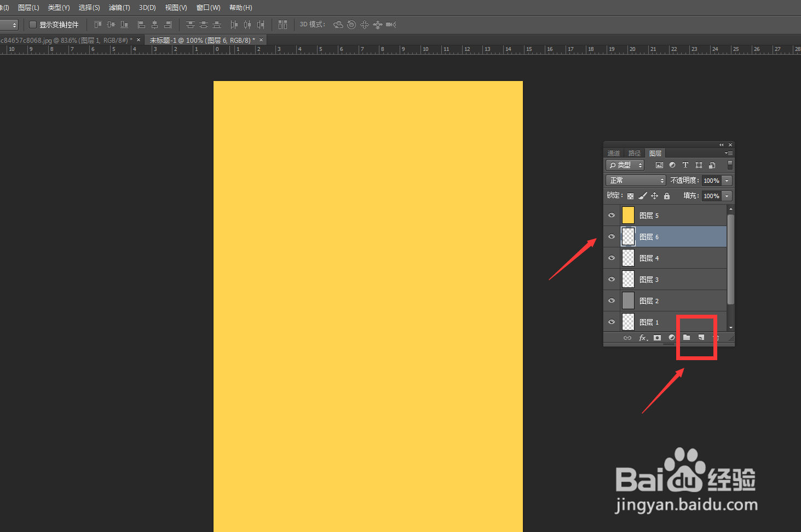Select the 3D camera zoom mode icon

391,25
